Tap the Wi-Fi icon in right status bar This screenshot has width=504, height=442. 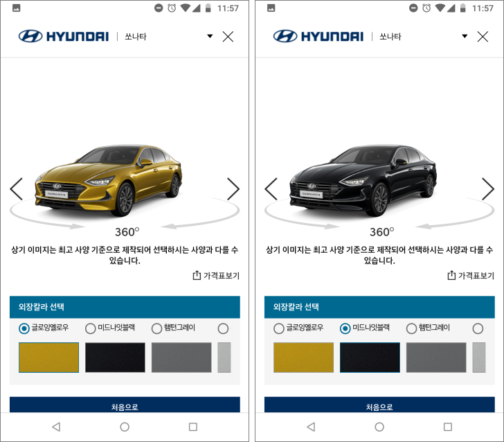point(440,8)
